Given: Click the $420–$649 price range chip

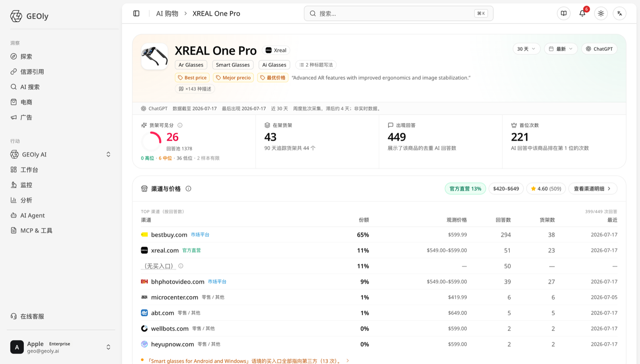Looking at the screenshot, I should click(x=506, y=188).
